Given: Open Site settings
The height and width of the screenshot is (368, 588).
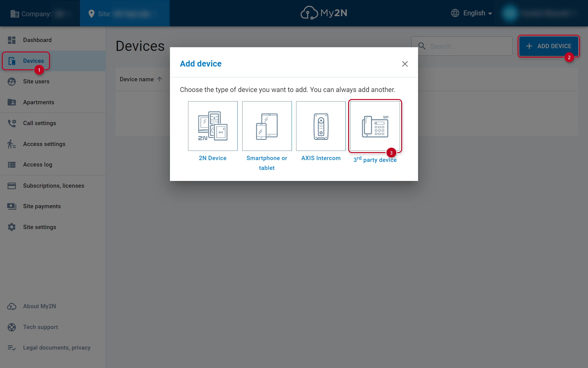Looking at the screenshot, I should pos(53,227).
